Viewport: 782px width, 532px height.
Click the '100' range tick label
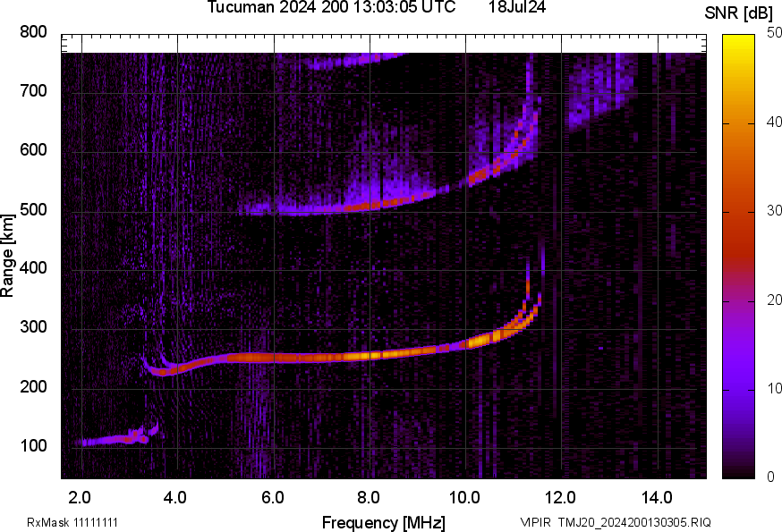point(34,447)
